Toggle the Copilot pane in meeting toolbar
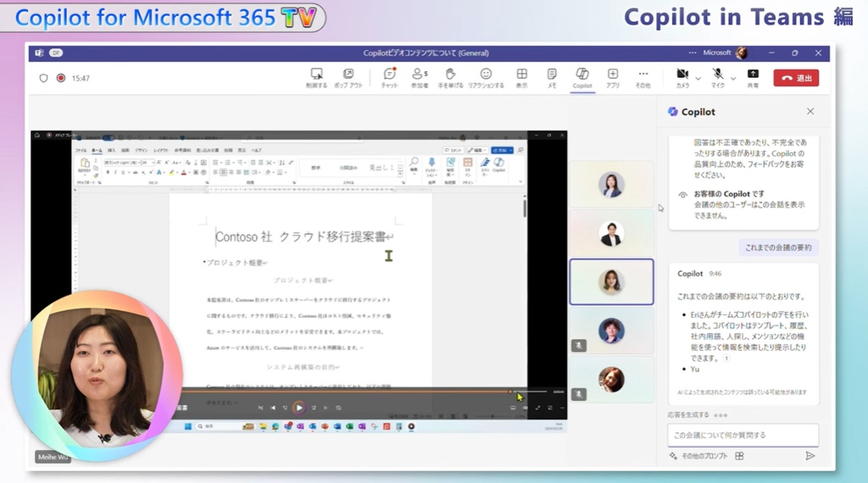This screenshot has height=483, width=868. coord(581,78)
